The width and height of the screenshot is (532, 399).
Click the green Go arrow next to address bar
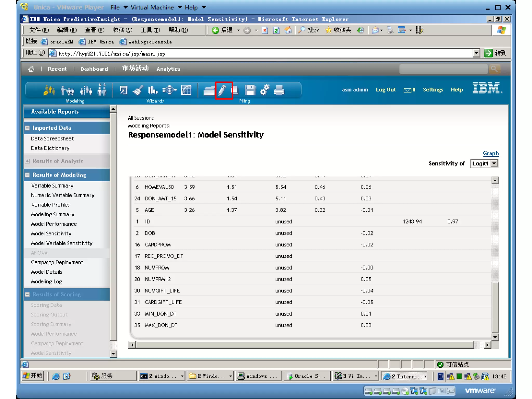488,53
